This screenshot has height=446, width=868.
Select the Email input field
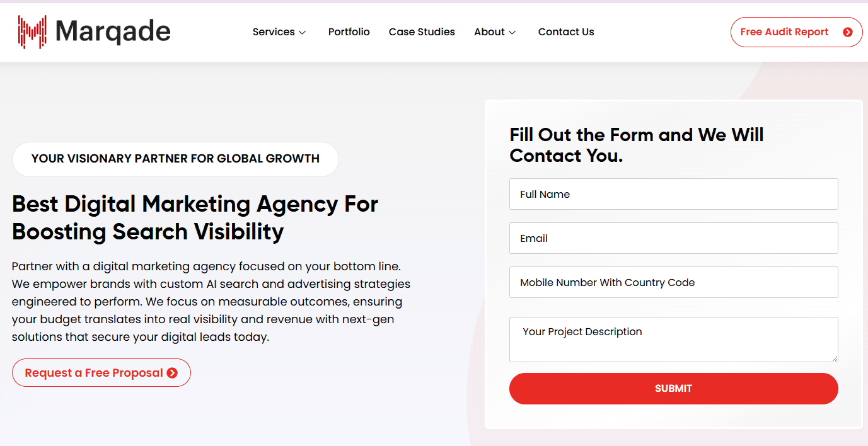(673, 238)
